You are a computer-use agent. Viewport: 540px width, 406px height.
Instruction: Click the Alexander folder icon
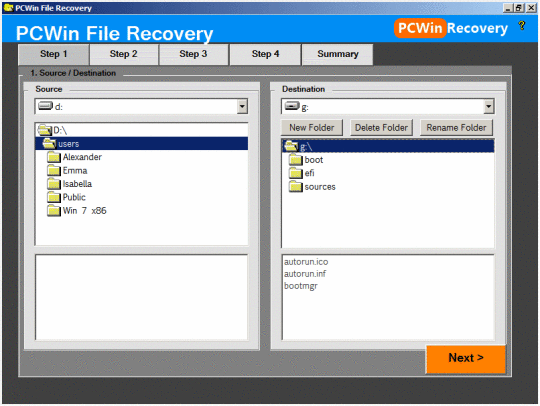tap(54, 157)
